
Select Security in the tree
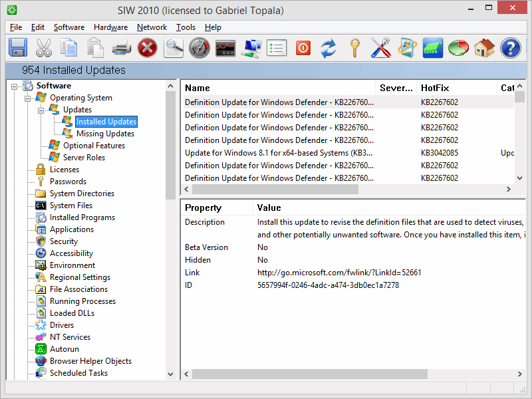(x=63, y=241)
